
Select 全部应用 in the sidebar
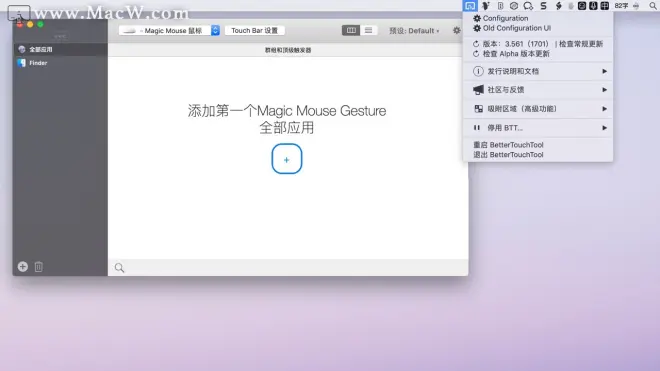60,49
